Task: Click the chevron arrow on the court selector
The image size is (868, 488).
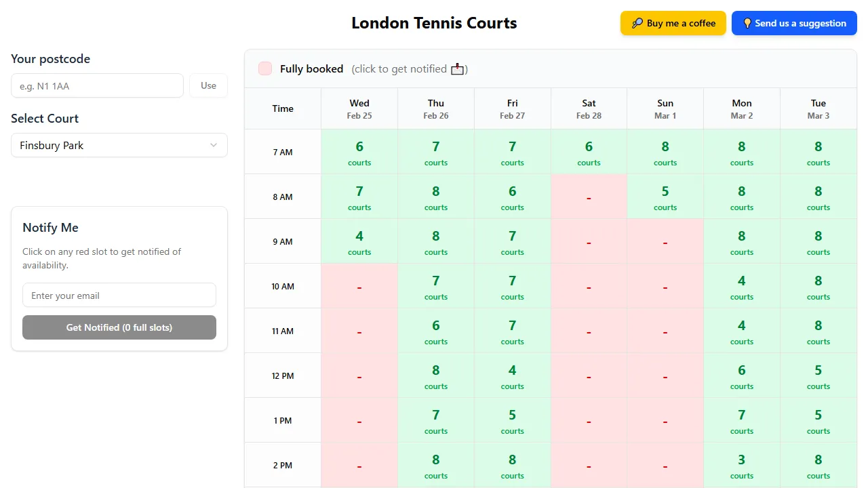Action: click(214, 145)
